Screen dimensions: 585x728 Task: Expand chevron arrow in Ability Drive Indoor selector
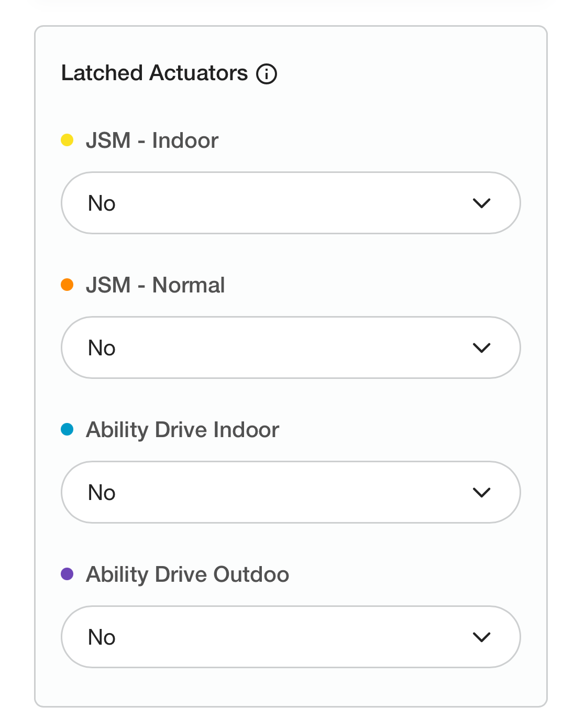click(481, 493)
